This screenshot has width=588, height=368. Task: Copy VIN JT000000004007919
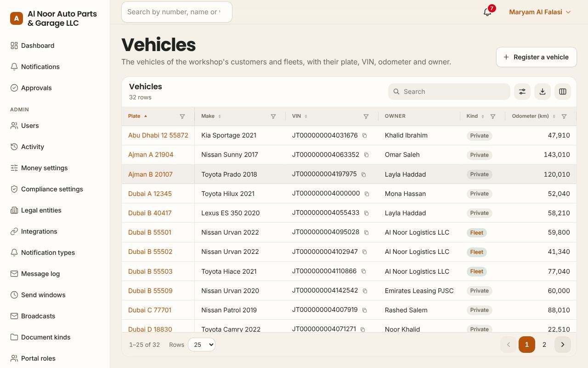click(365, 310)
